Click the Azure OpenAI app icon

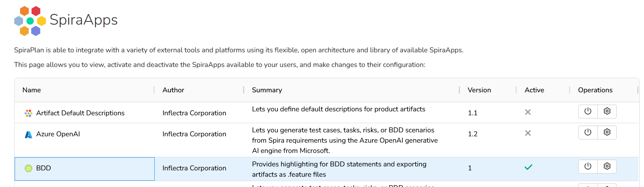point(28,134)
